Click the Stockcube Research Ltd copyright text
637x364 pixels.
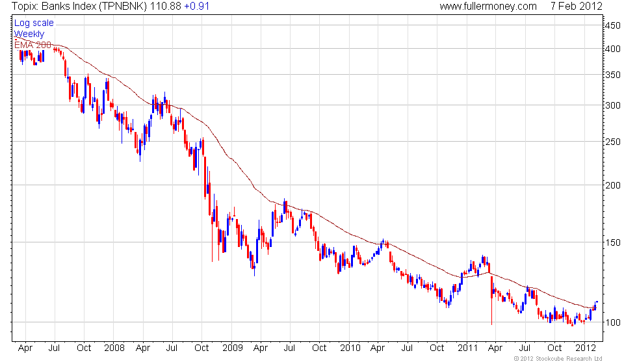click(558, 359)
